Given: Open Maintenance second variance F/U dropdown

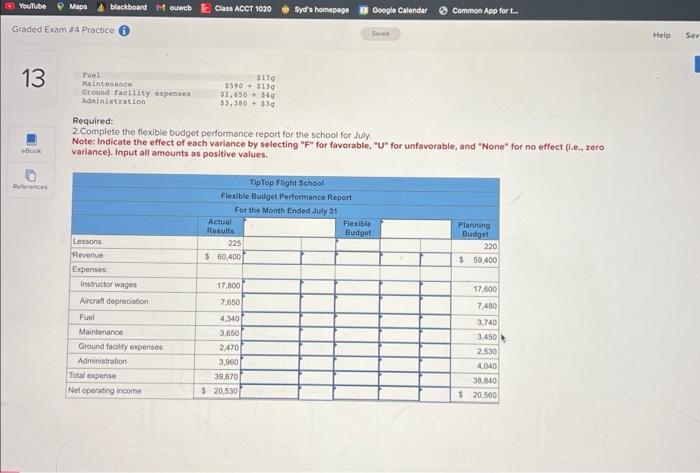Looking at the screenshot, I should tap(435, 336).
